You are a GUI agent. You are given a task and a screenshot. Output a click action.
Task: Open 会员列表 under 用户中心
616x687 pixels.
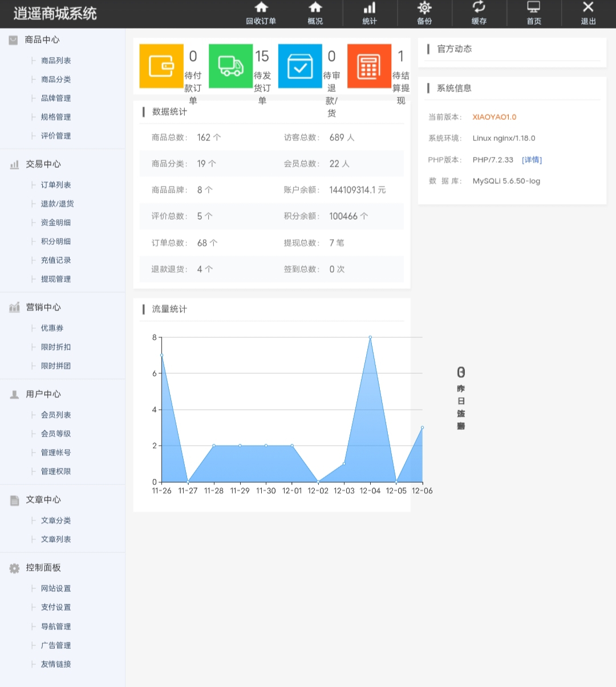(x=56, y=415)
